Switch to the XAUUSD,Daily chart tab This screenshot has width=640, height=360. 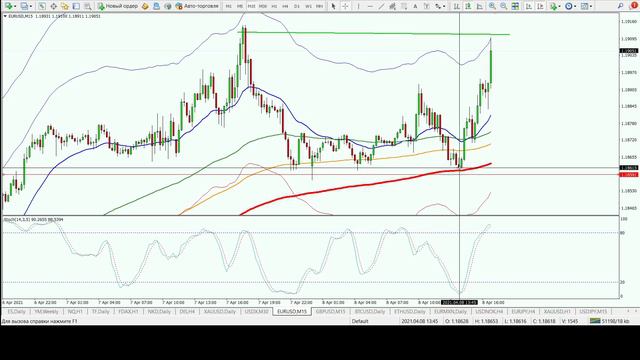point(220,311)
